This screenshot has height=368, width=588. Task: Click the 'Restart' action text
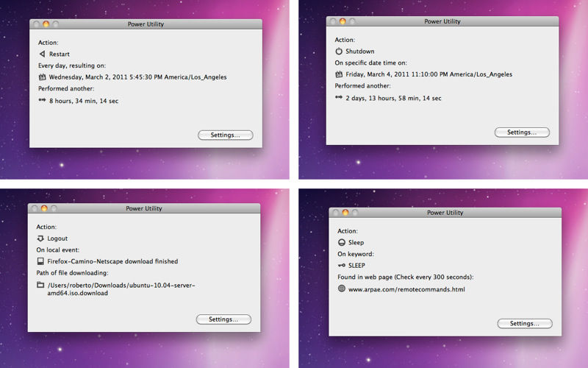(60, 54)
